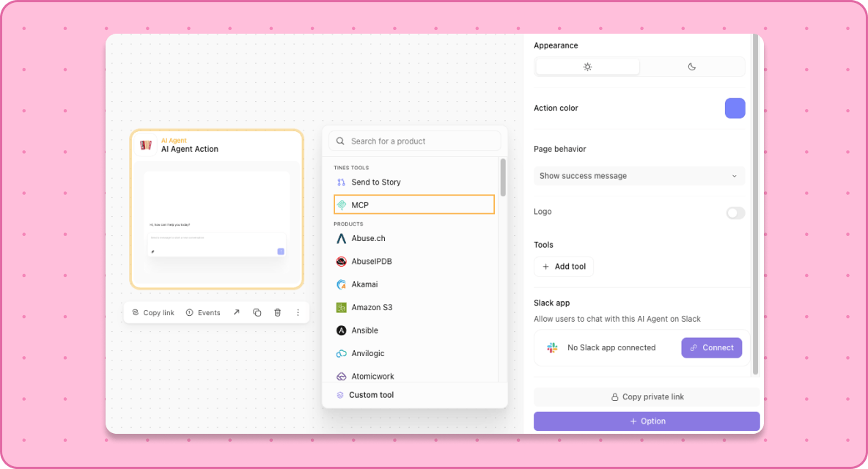This screenshot has width=868, height=469.
Task: Choose Akamai from products list
Action: coord(414,284)
